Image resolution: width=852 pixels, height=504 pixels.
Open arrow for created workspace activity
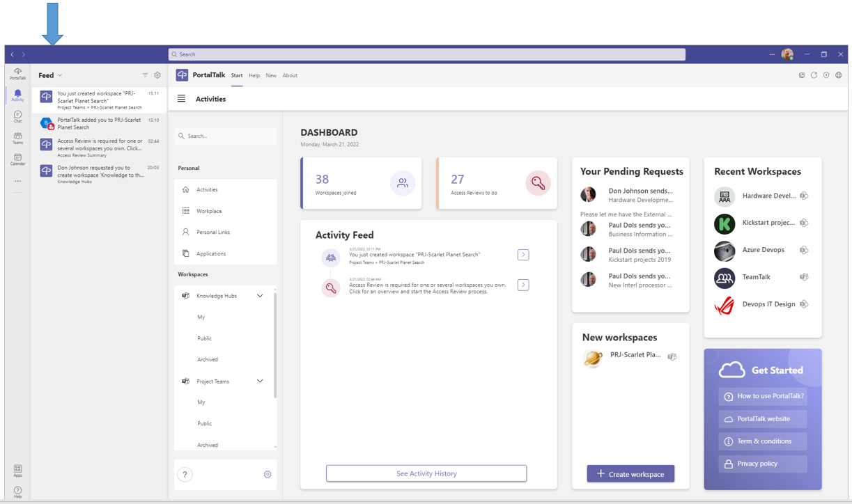[x=523, y=255]
